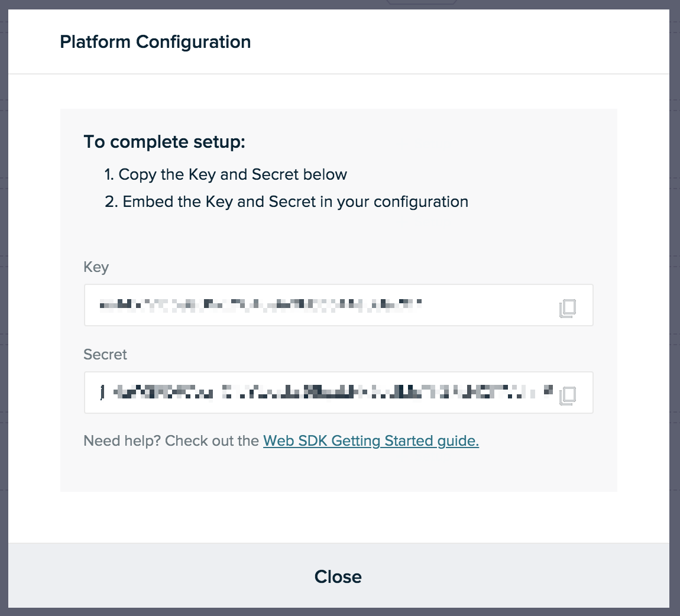Screen dimensions: 680x616
Task: Select step 1 "Copy the Key and Secret below"
Action: 225,175
